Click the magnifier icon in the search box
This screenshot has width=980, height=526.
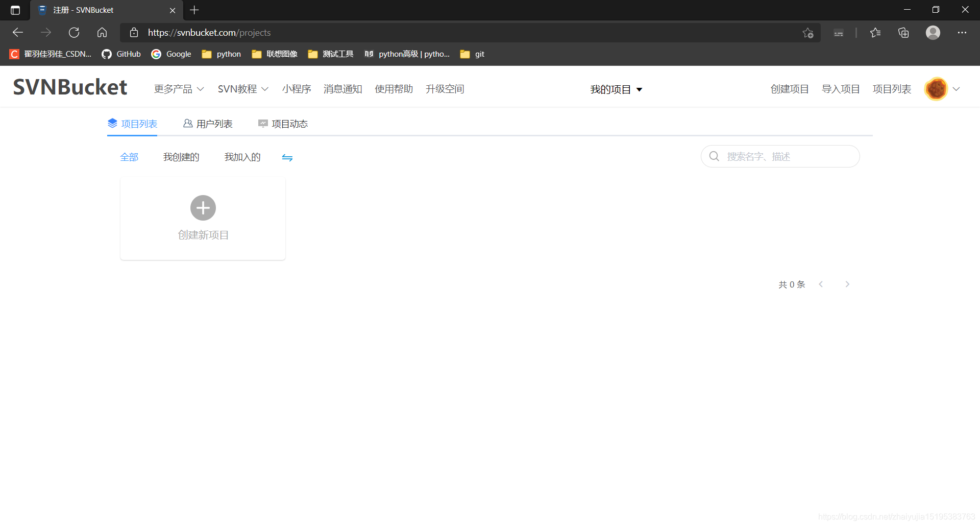(x=714, y=156)
